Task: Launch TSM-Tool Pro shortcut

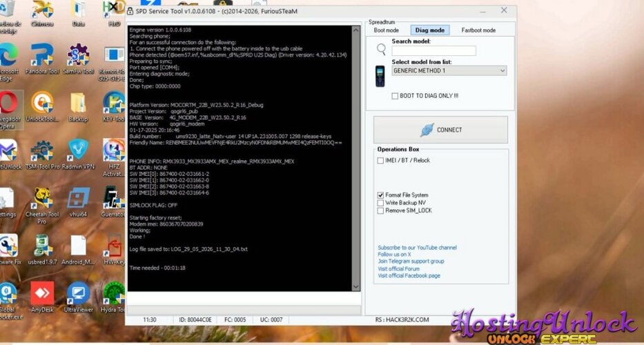Action: (x=42, y=154)
